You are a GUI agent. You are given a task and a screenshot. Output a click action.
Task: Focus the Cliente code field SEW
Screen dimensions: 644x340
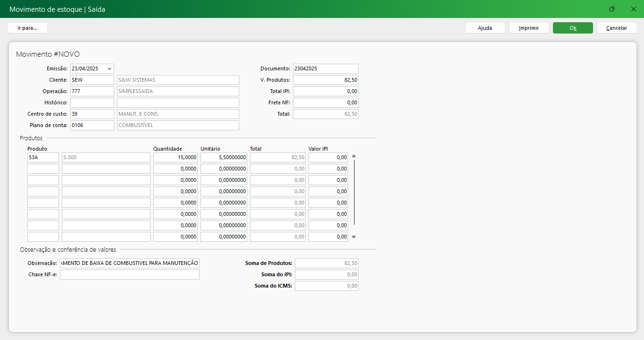coord(92,80)
